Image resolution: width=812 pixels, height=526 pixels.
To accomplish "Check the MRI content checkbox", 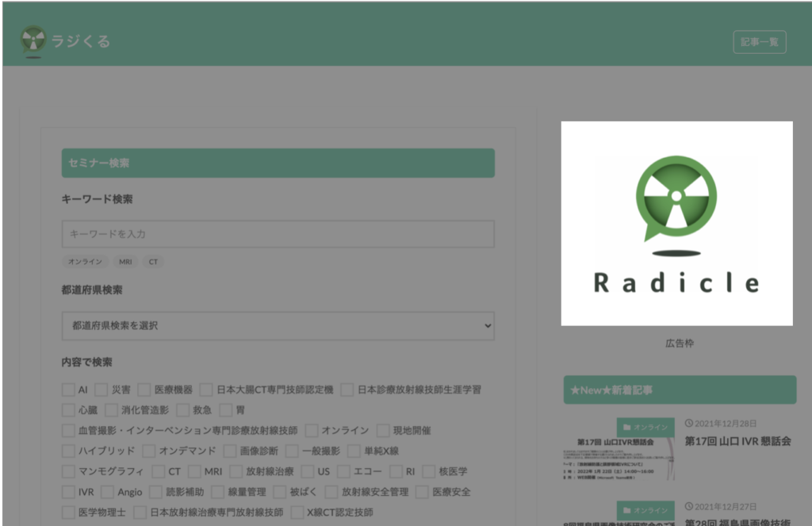I will pyautogui.click(x=194, y=471).
